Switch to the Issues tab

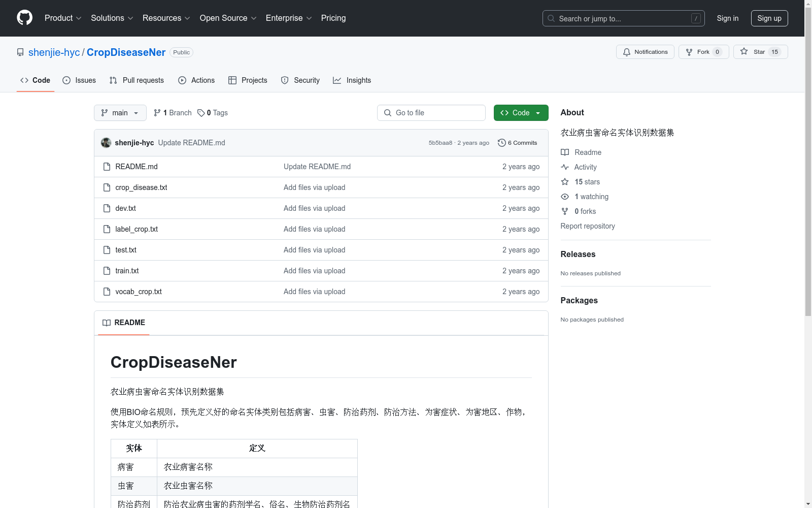[79, 80]
